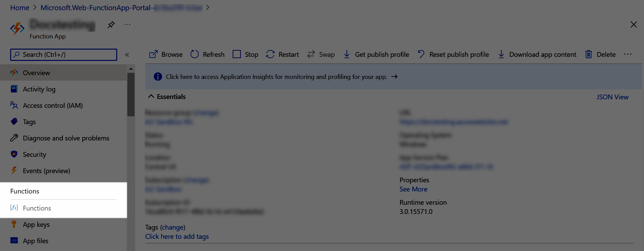Click the Refresh toolbar button label
Viewport: 644px width, 251px height.
214,54
